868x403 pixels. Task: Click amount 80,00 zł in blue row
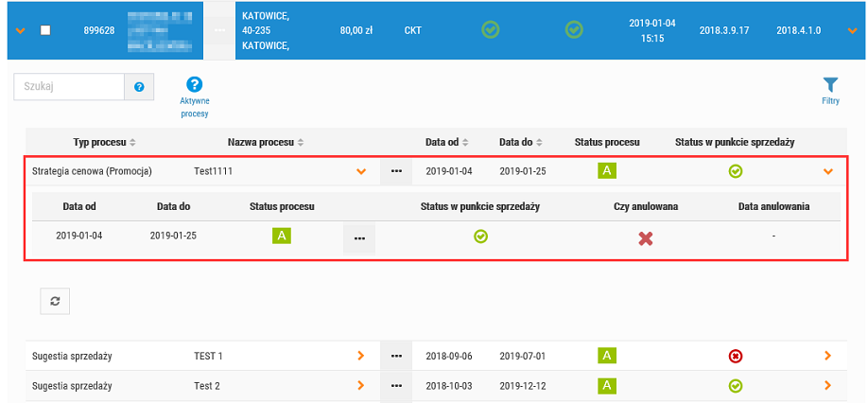[x=356, y=30]
